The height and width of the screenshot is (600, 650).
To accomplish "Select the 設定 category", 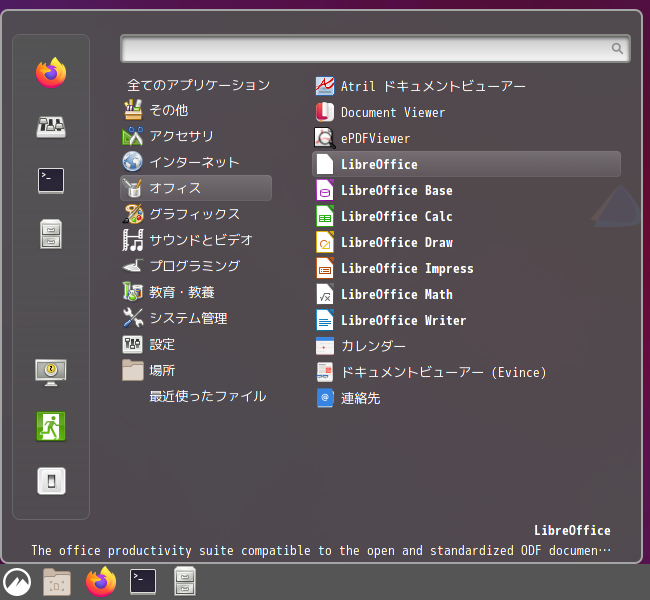I will tap(196, 344).
